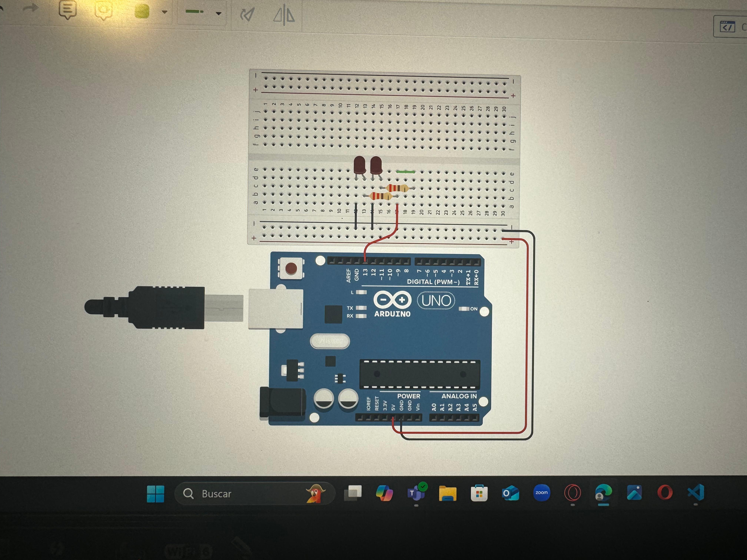
Task: Open Windows Start menu
Action: (156, 494)
